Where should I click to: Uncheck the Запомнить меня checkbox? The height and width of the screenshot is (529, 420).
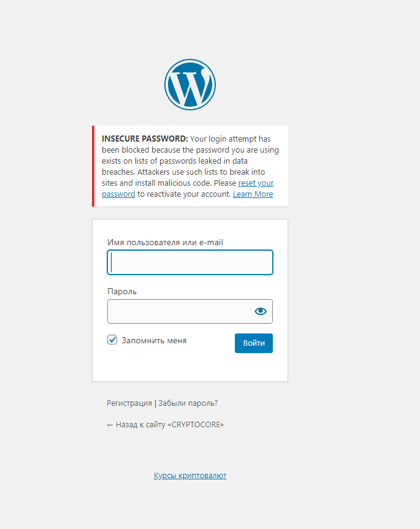[x=112, y=340]
